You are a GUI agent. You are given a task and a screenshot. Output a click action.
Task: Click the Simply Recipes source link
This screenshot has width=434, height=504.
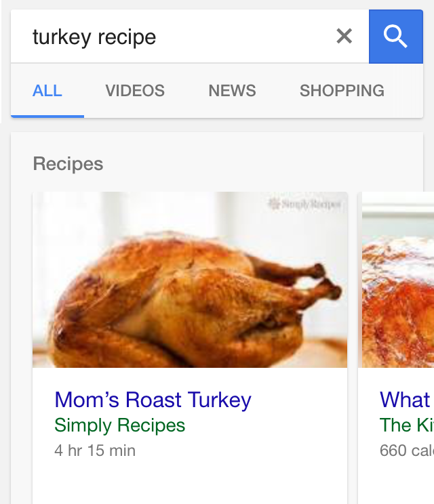119,425
